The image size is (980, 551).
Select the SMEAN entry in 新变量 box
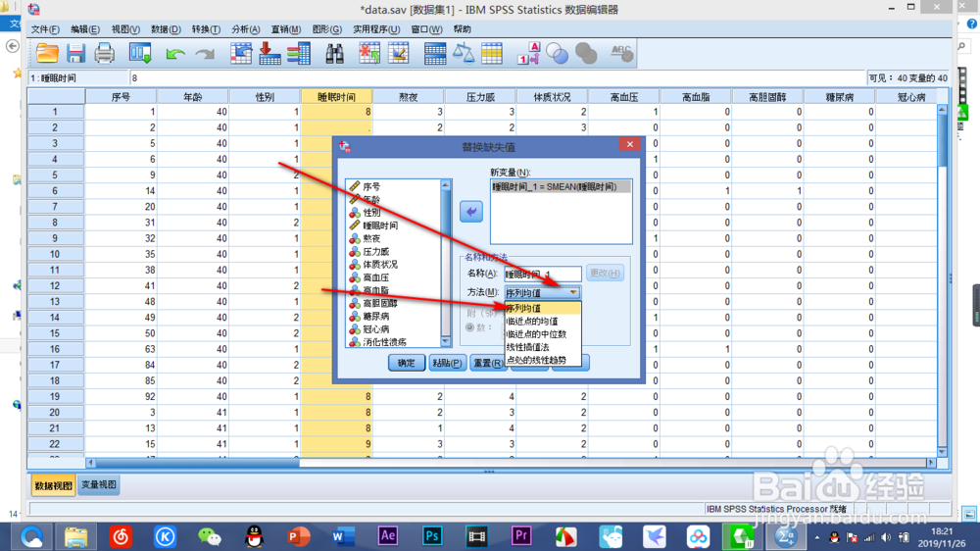coord(561,186)
